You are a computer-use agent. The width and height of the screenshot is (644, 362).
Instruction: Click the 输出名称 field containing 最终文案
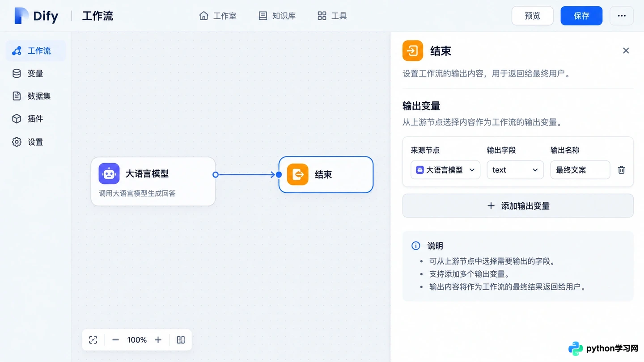pyautogui.click(x=580, y=170)
